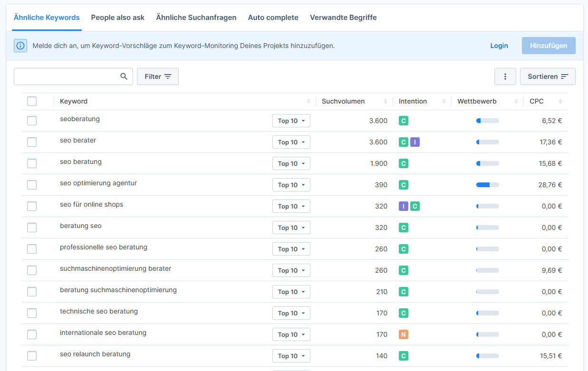Open Top 10 dropdown for the beratung seo row

(291, 228)
